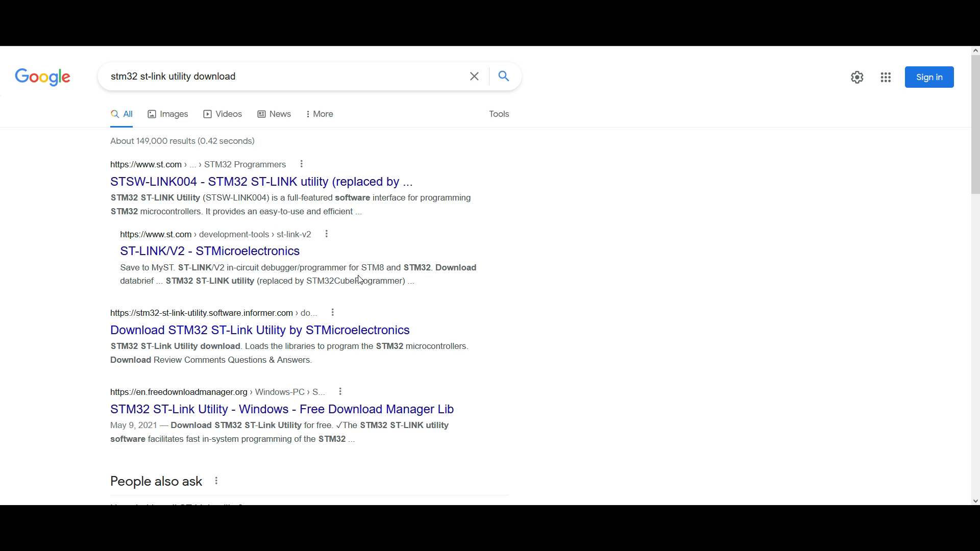Viewport: 980px width, 551px height.
Task: Switch to the Videos tab
Action: point(223,114)
